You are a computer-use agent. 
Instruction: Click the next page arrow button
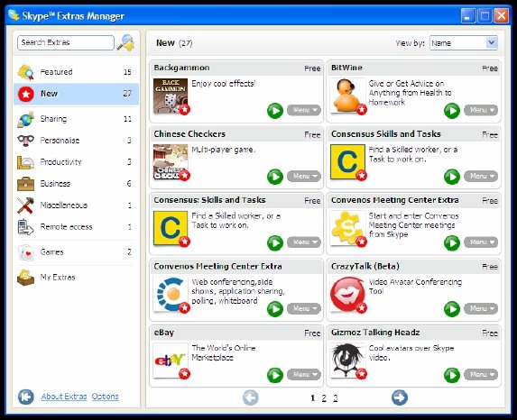tap(400, 397)
